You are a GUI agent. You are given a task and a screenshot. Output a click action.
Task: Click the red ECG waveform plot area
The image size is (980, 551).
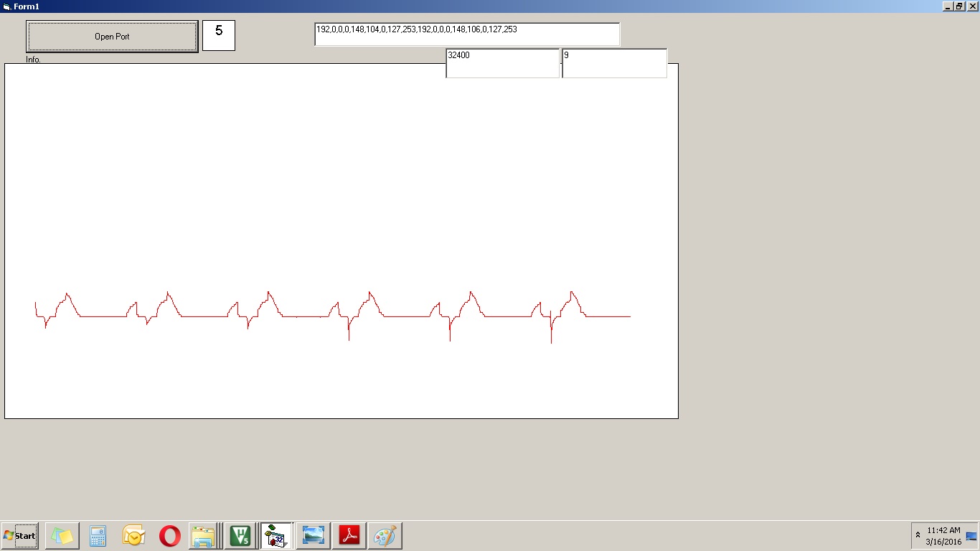tap(341, 241)
